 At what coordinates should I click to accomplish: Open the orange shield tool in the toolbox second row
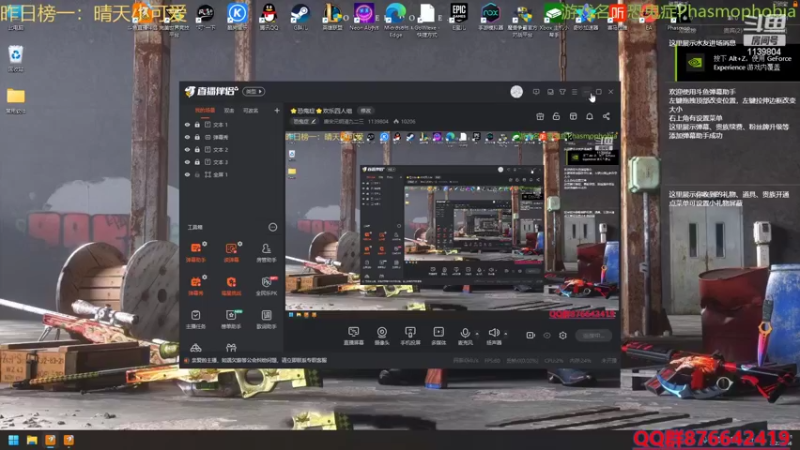click(231, 286)
